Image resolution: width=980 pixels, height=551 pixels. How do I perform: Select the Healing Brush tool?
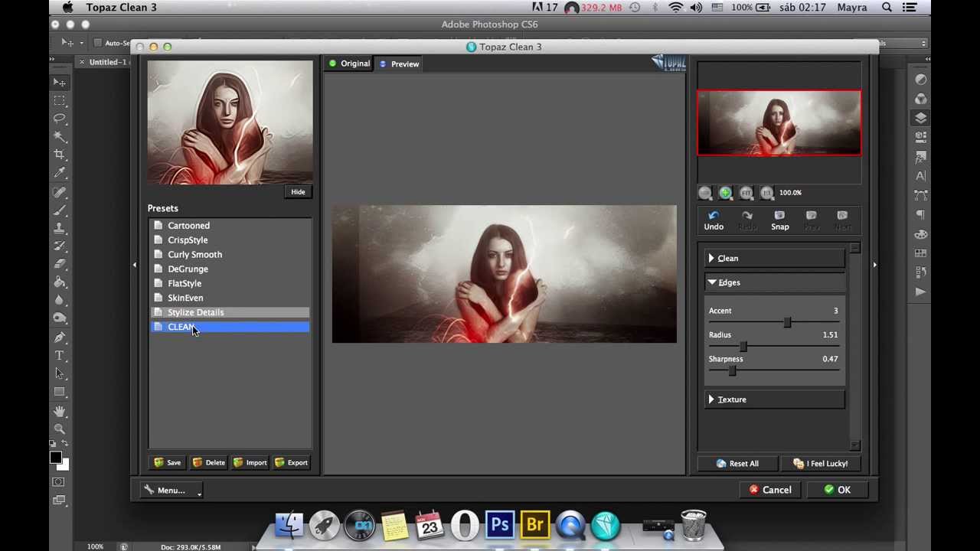pyautogui.click(x=60, y=192)
